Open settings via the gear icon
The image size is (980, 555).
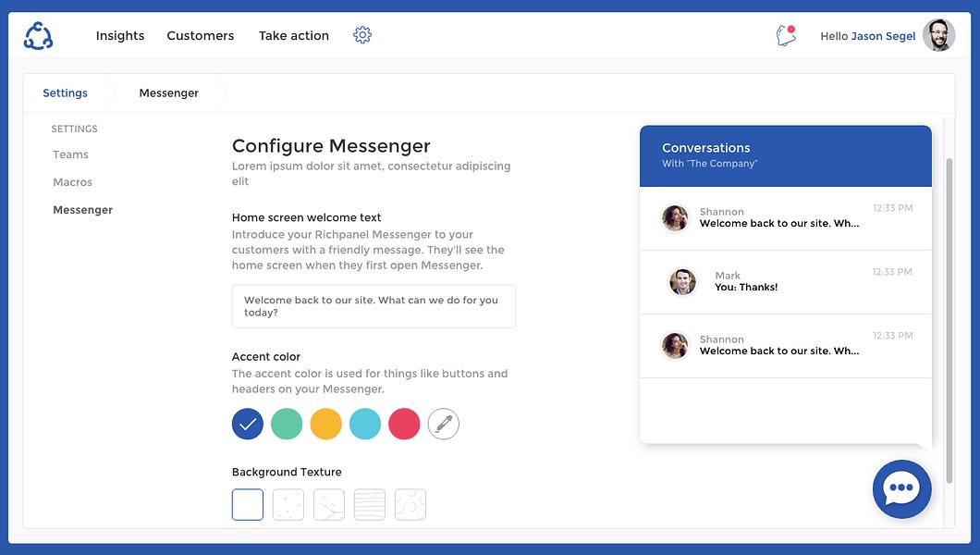pyautogui.click(x=361, y=35)
